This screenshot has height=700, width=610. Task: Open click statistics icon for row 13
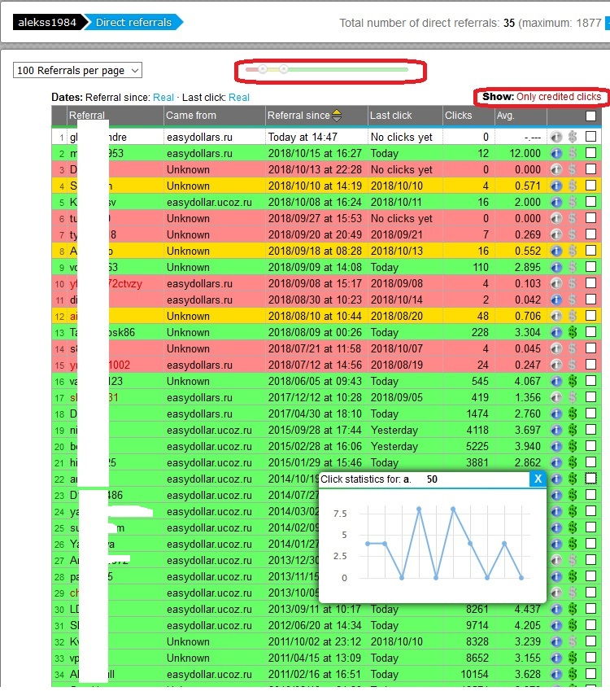point(556,332)
